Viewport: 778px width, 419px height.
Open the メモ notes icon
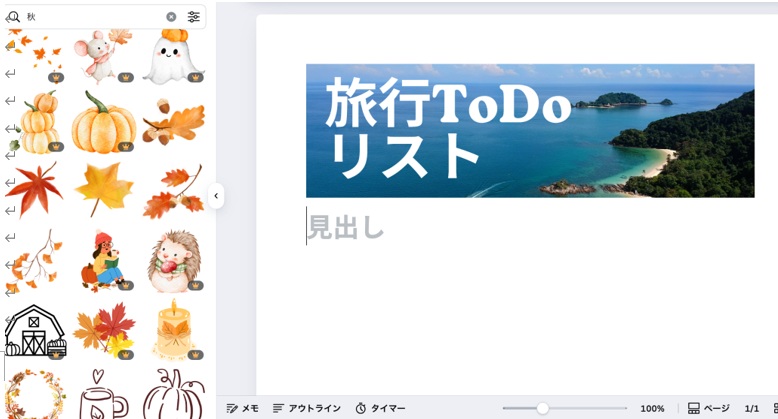[x=243, y=408]
